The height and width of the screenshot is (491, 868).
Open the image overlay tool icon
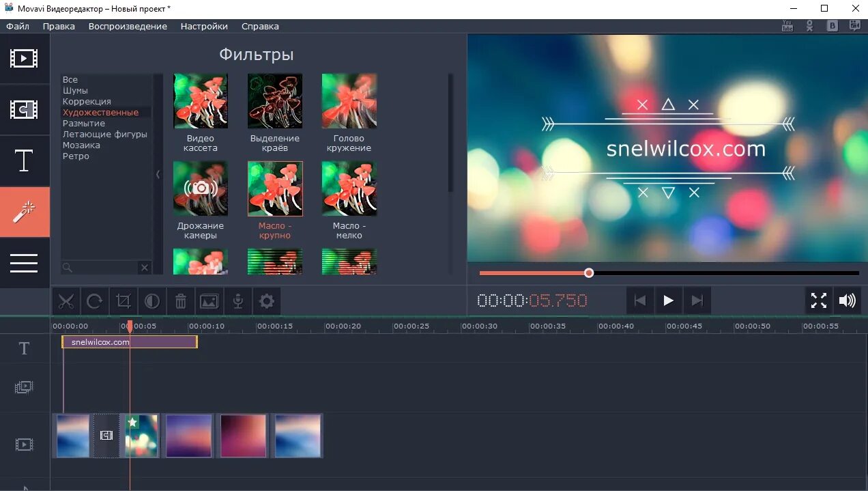pos(209,301)
